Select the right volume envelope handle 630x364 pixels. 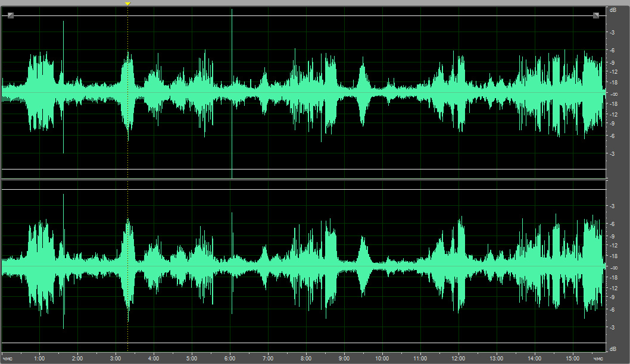pos(596,15)
